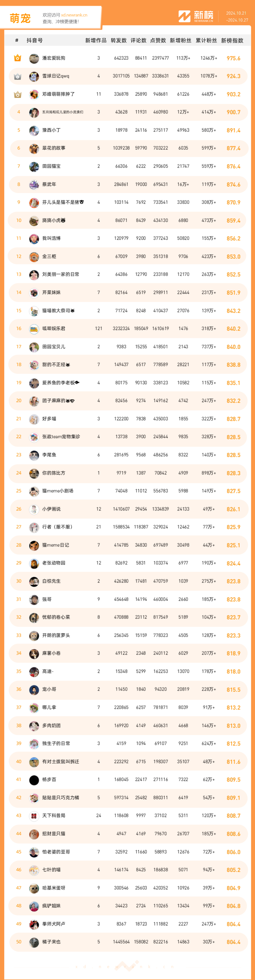Click the 新榜指数 column header
Image resolution: width=255 pixels, height=980 pixels.
[232, 40]
